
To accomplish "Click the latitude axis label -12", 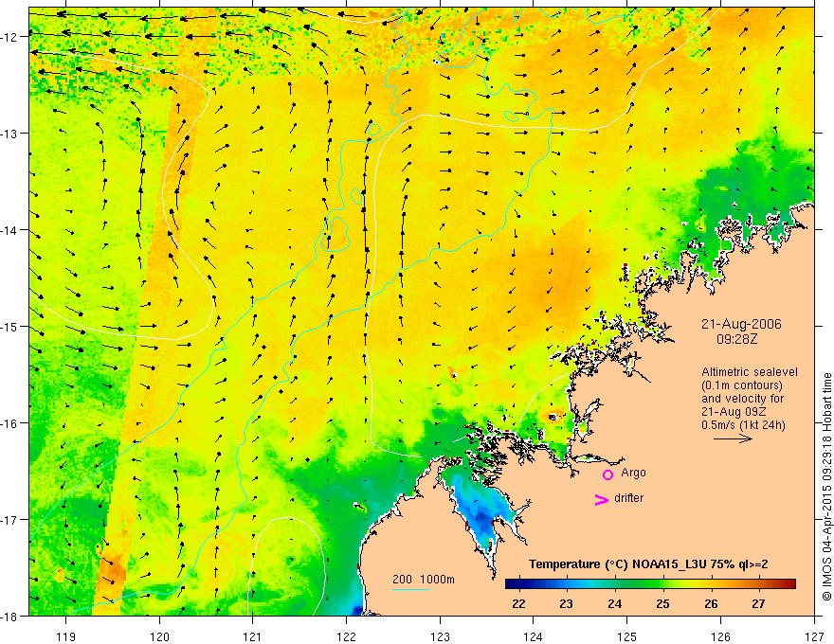I will point(9,37).
